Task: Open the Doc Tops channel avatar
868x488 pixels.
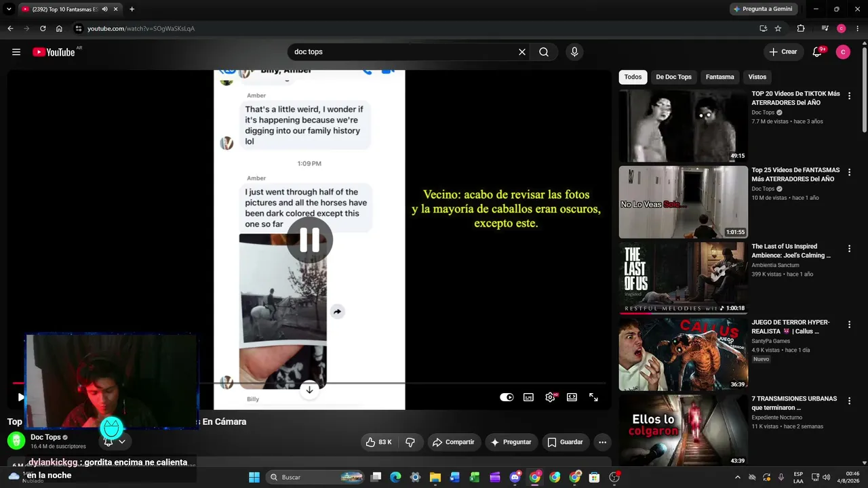Action: tap(16, 441)
